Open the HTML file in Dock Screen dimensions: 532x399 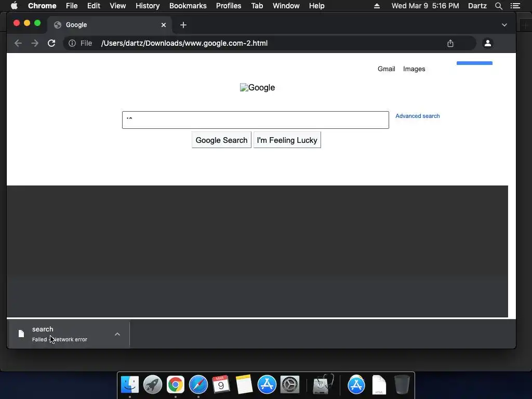379,385
